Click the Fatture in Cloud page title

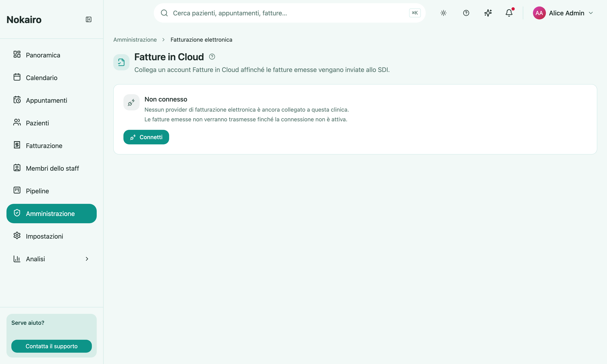[169, 57]
